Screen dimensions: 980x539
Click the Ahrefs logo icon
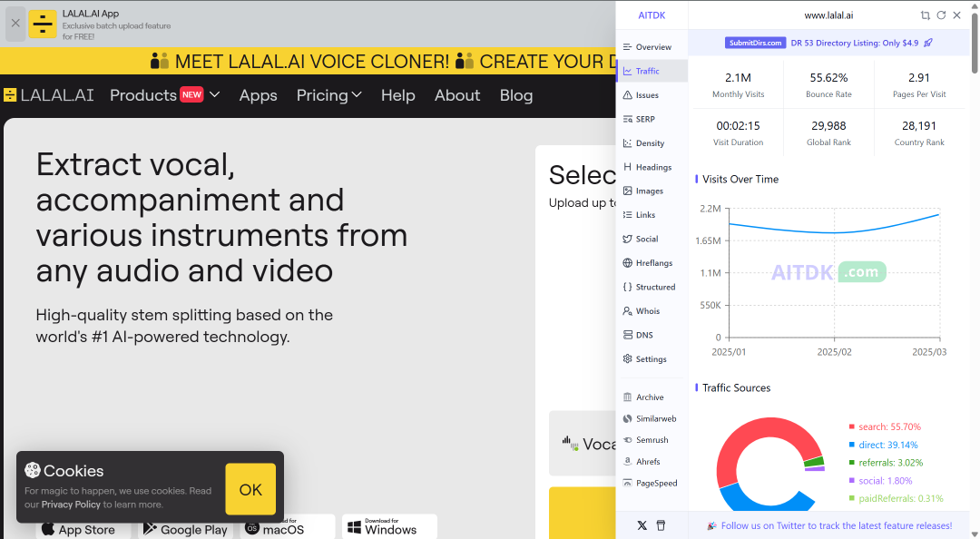coord(628,462)
